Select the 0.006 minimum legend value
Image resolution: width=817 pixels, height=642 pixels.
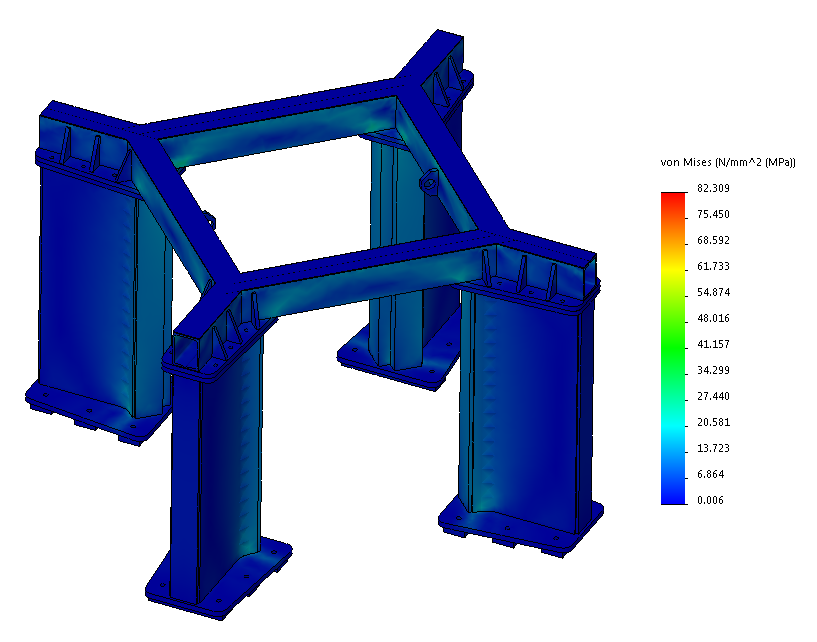(x=710, y=500)
